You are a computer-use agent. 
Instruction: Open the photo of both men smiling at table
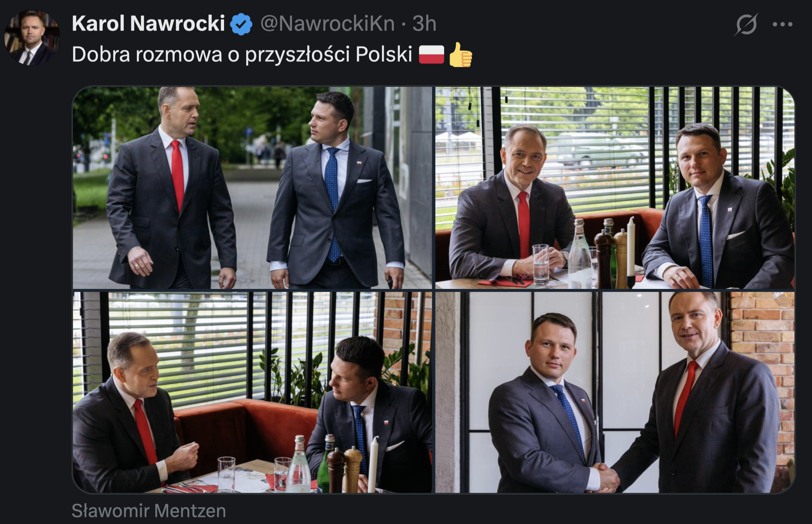coord(615,188)
